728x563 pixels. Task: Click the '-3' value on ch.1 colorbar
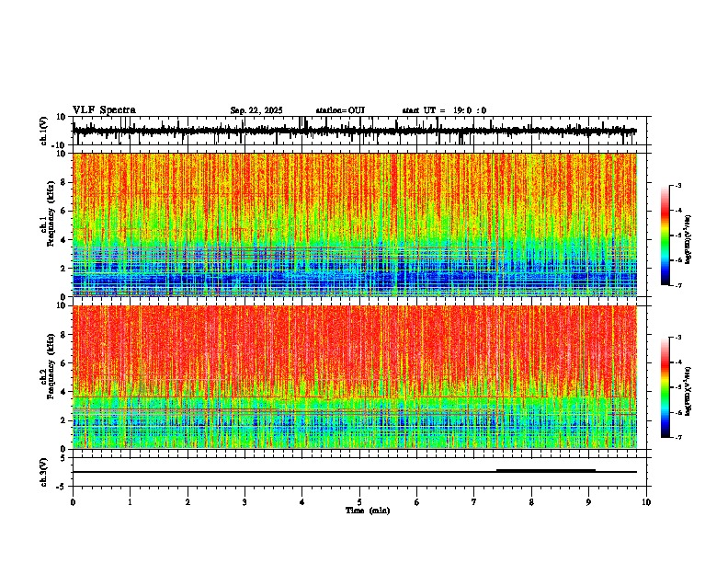(678, 185)
